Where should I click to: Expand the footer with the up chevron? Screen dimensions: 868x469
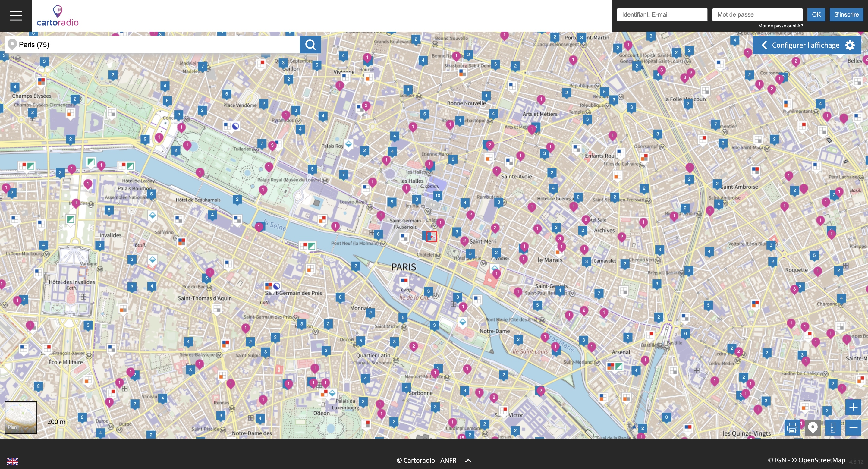click(x=468, y=461)
